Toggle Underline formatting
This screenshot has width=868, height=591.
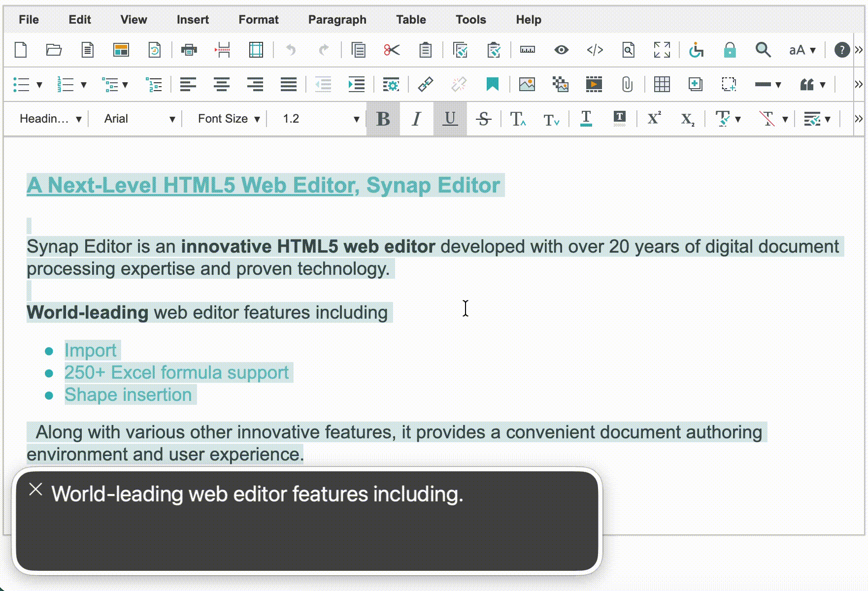450,119
